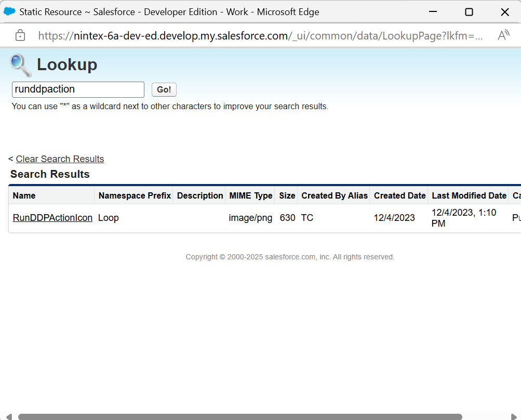Click the Lookup magnifying glass icon

point(21,65)
